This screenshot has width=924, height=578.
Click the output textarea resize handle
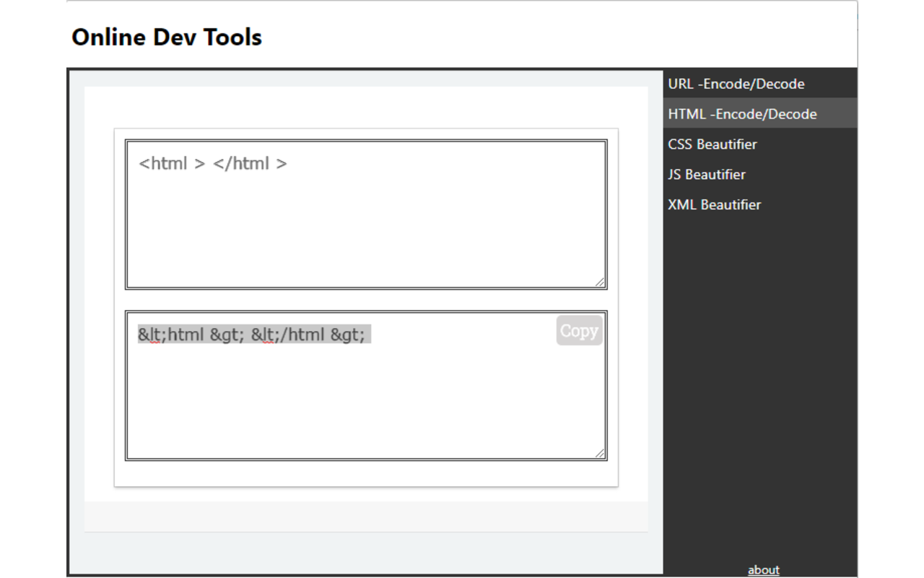pyautogui.click(x=600, y=453)
